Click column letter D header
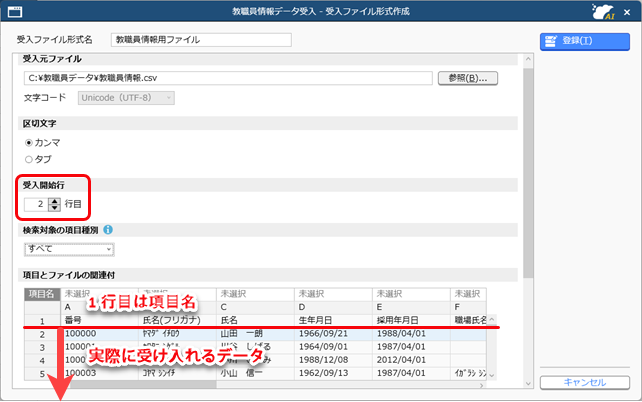The width and height of the screenshot is (642, 402). pyautogui.click(x=333, y=307)
